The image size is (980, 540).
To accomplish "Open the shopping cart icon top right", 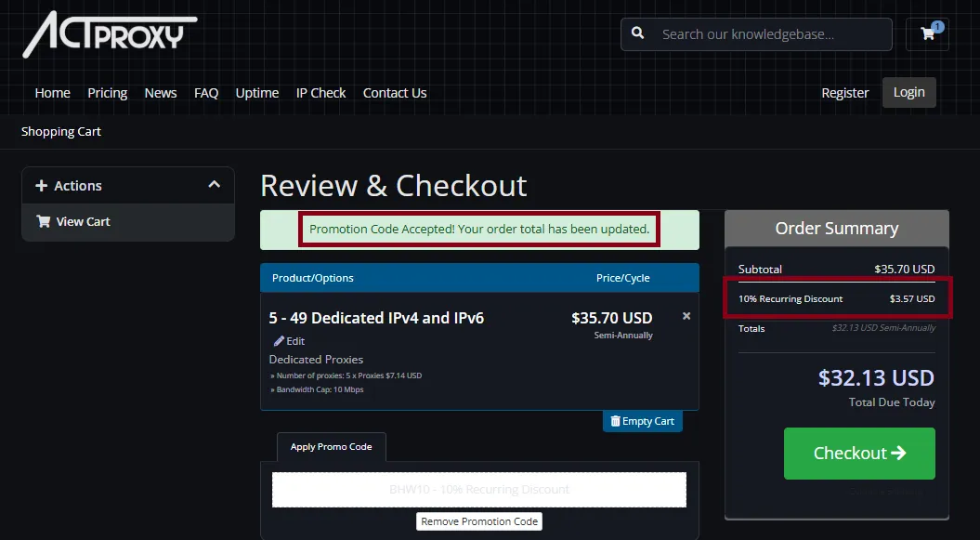I will (926, 33).
